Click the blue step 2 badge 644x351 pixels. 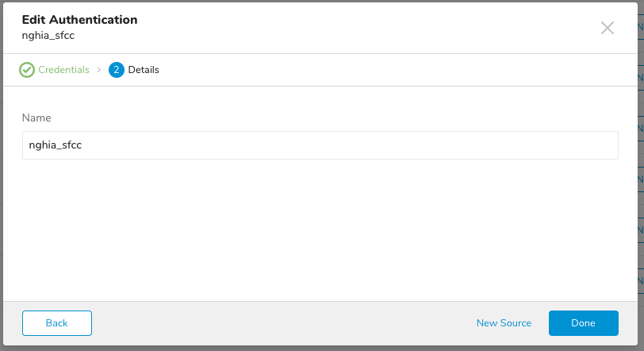click(117, 70)
